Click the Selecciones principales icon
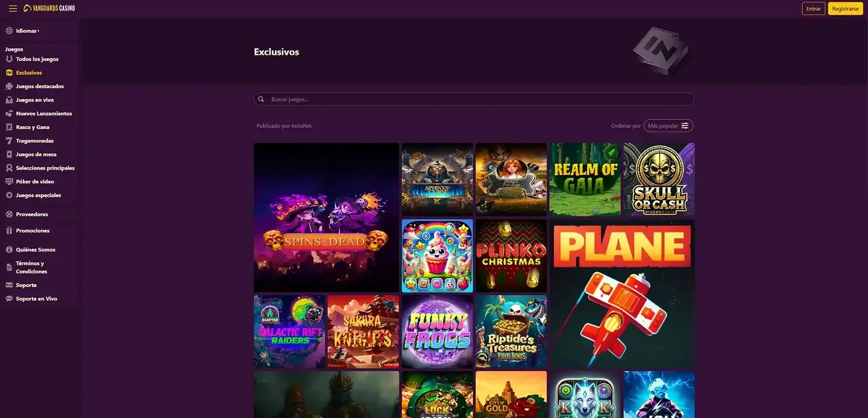Viewport: 868px width, 418px height. pyautogui.click(x=9, y=168)
